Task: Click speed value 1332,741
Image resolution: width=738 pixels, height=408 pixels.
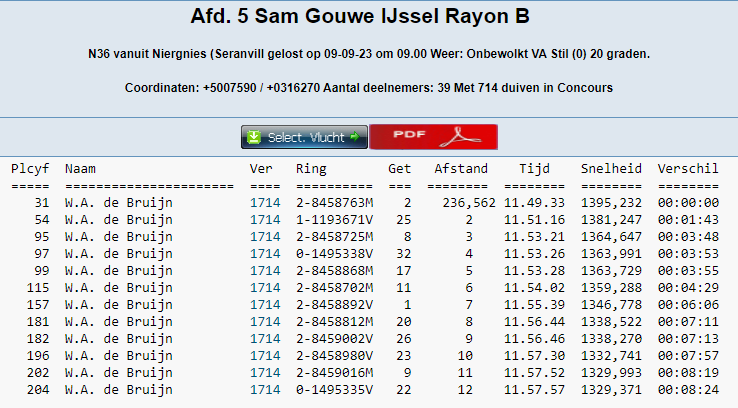Action: click(x=611, y=355)
